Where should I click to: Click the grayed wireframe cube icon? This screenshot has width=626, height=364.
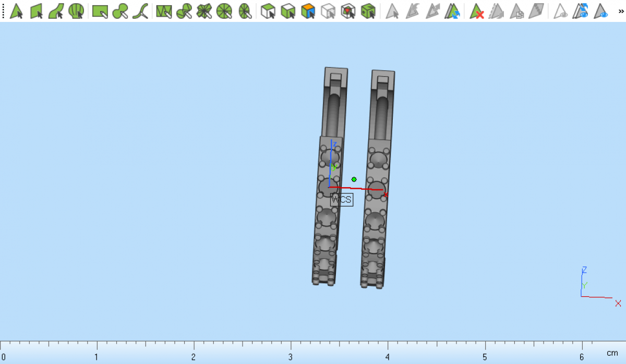coord(328,11)
